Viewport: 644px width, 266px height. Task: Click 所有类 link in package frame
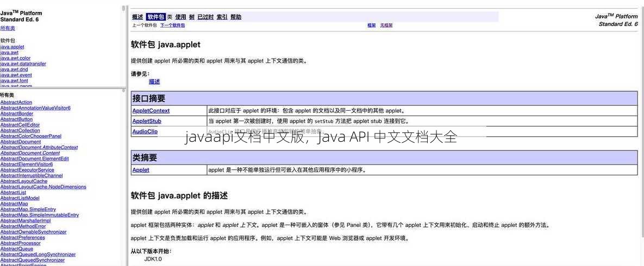coord(8,28)
